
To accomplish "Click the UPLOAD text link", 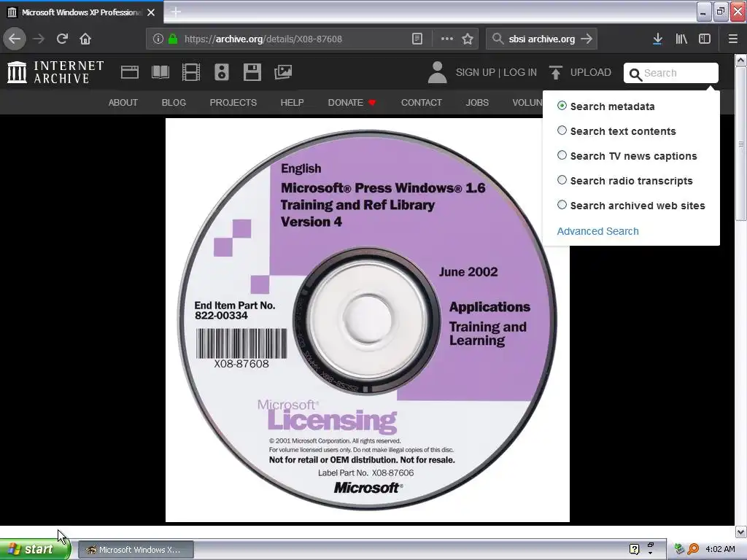I will [x=591, y=72].
